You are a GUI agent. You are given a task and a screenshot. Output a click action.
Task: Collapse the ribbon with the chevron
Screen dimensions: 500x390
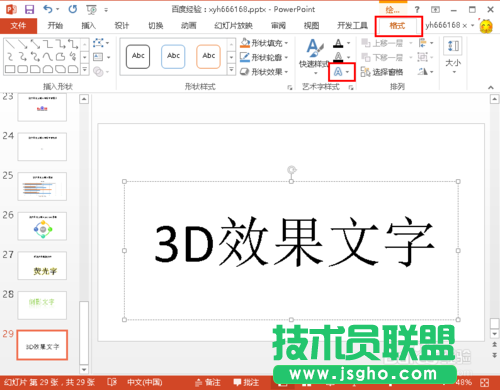[x=491, y=88]
